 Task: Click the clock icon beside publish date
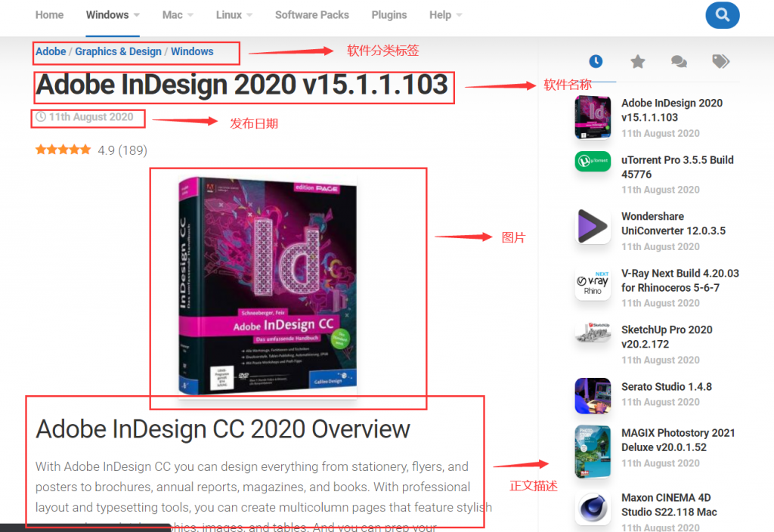point(41,117)
